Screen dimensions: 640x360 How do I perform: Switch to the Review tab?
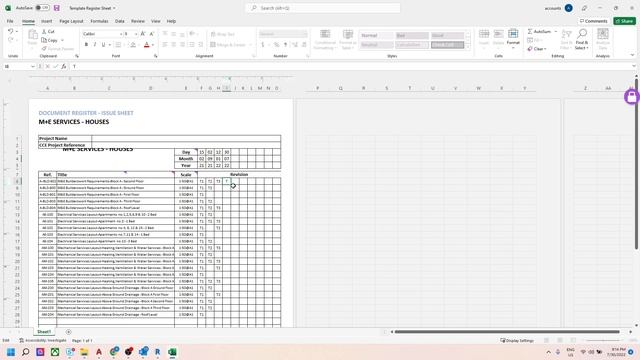click(x=138, y=21)
